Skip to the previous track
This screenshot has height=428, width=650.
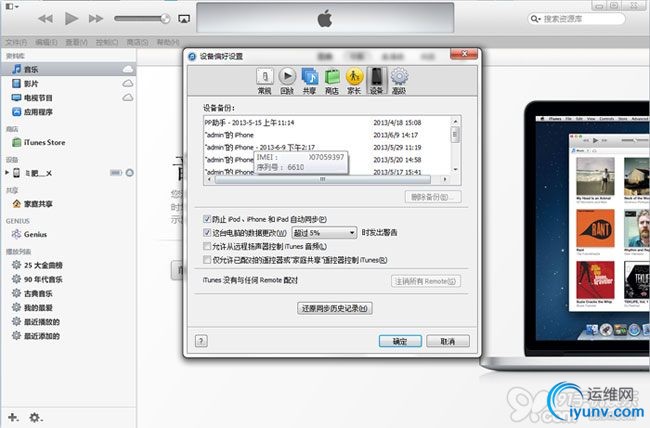tap(45, 19)
